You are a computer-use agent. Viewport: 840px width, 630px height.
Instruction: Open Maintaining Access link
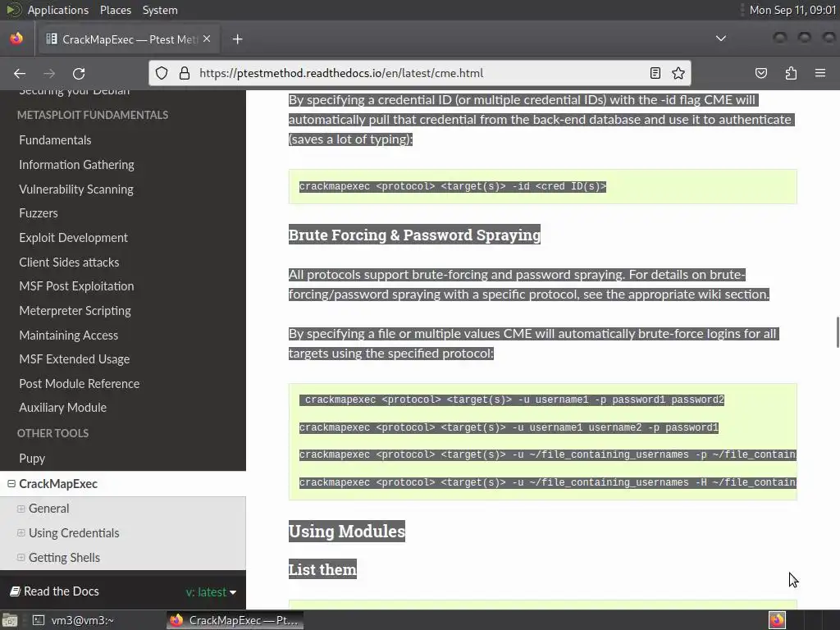tap(69, 336)
